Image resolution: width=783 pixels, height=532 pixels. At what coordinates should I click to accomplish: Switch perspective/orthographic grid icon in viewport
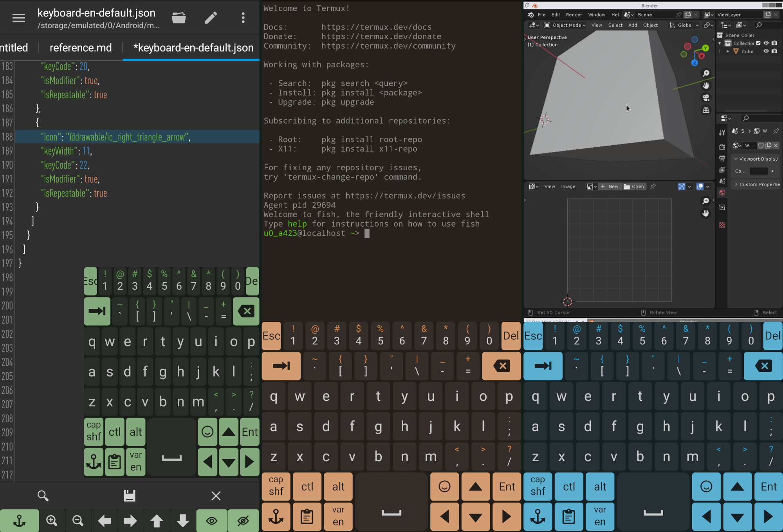point(706,110)
